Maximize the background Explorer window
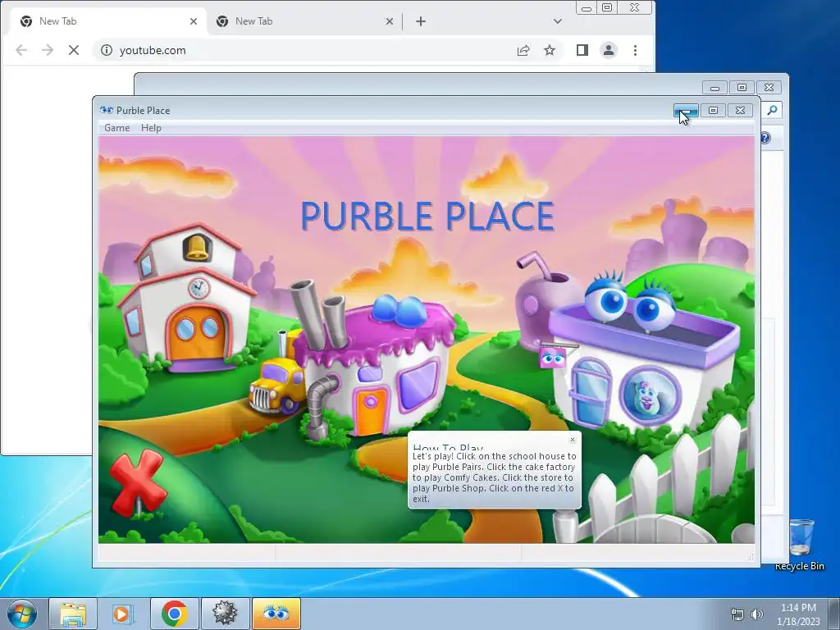 (742, 87)
